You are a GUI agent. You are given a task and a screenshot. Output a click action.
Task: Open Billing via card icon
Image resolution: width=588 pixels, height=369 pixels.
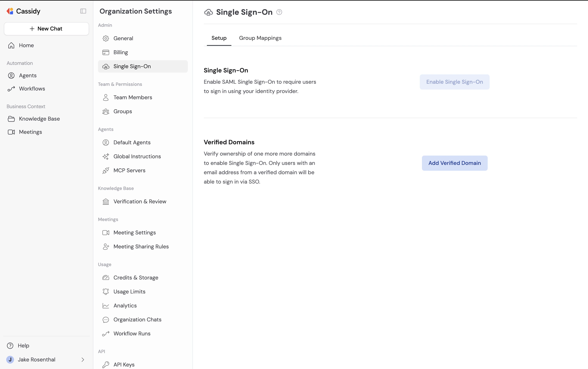tap(106, 52)
